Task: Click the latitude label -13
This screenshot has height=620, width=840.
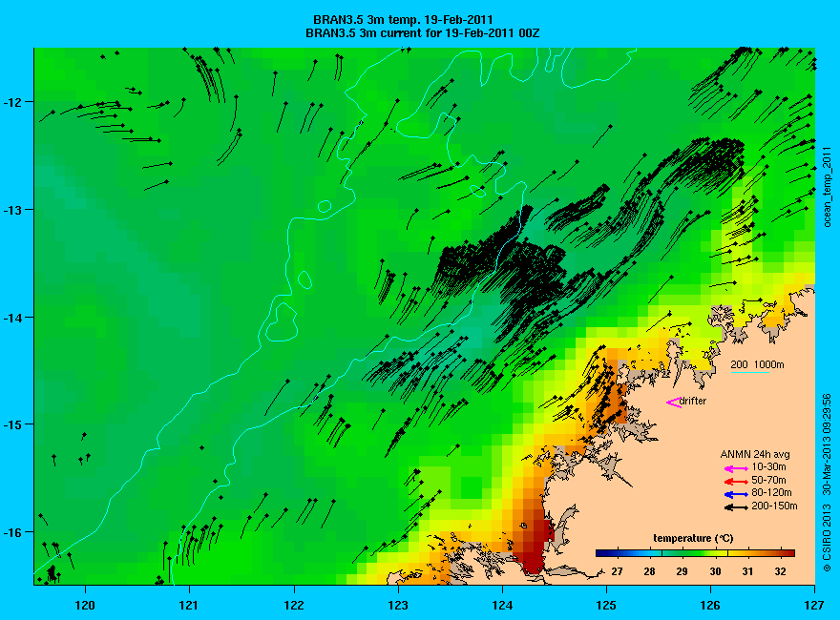Action: click(x=11, y=209)
